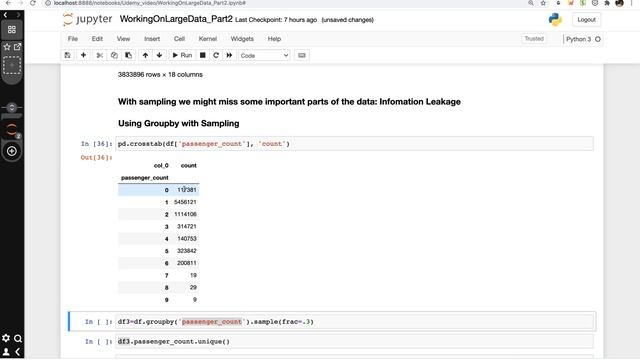The image size is (640, 360).
Task: Open the command palette keyboard icon
Action: click(x=302, y=55)
